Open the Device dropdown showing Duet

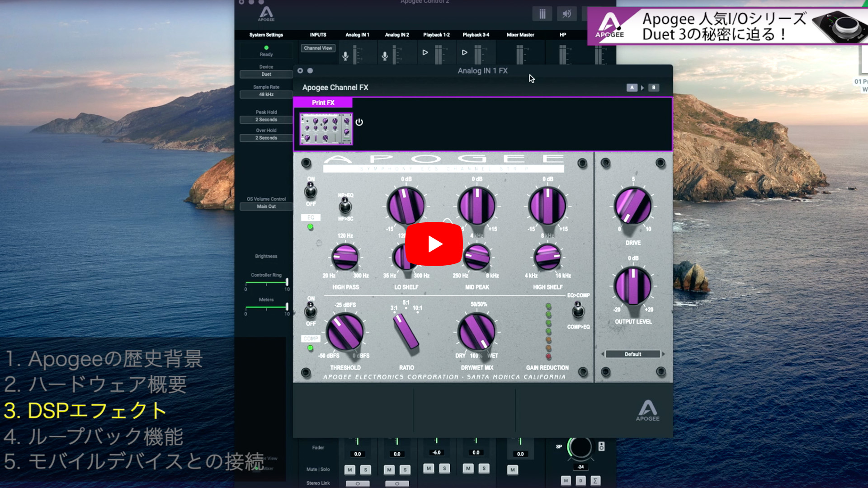[x=266, y=74]
